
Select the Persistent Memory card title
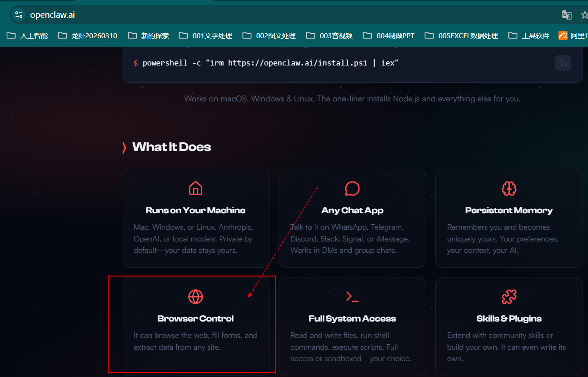click(509, 210)
